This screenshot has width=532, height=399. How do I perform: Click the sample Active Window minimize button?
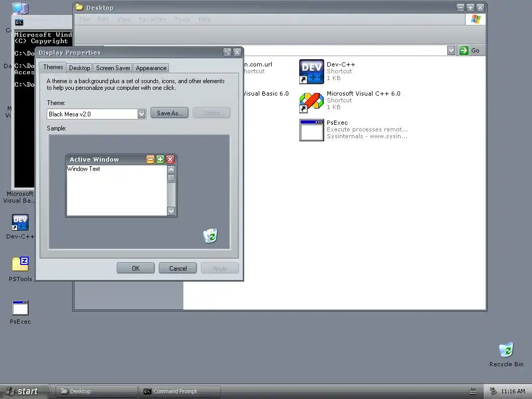coord(150,159)
